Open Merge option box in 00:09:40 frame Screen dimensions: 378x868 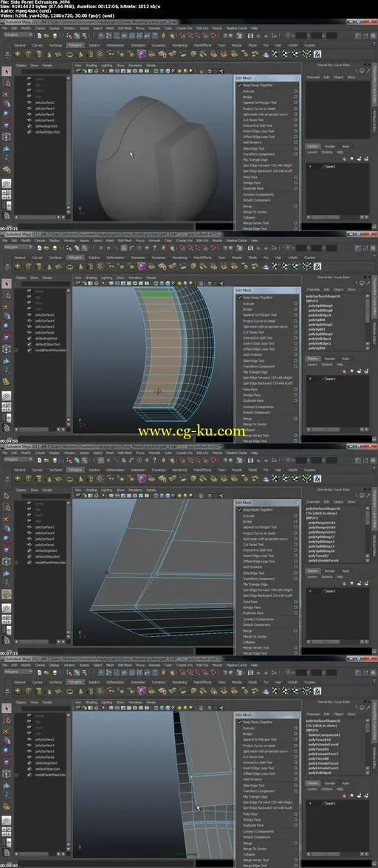pos(295,843)
